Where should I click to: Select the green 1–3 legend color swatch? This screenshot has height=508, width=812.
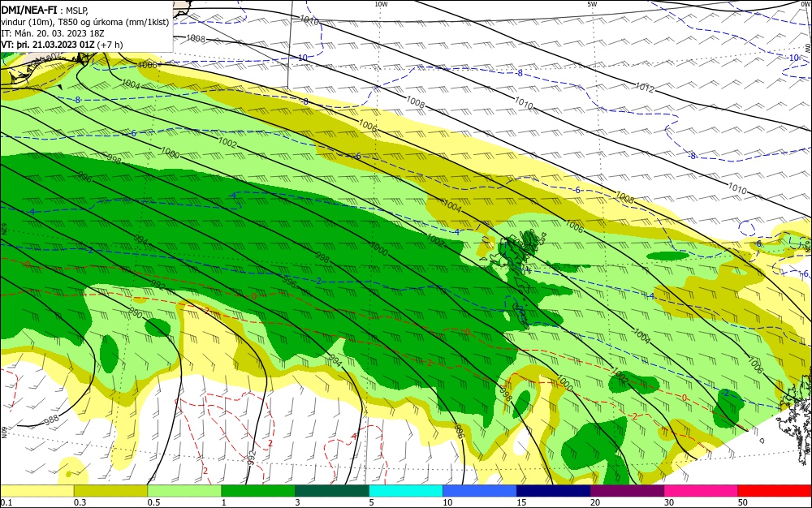258,491
